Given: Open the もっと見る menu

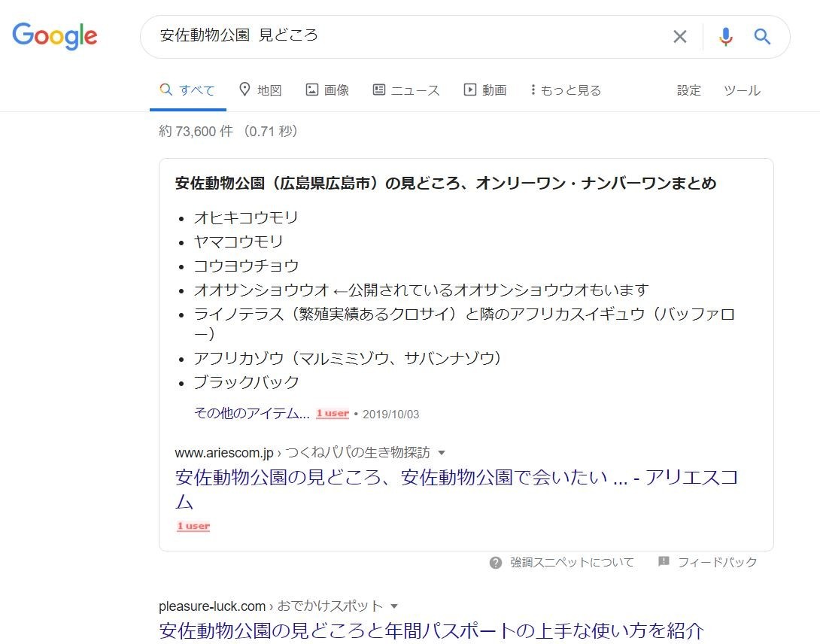Looking at the screenshot, I should pyautogui.click(x=565, y=90).
